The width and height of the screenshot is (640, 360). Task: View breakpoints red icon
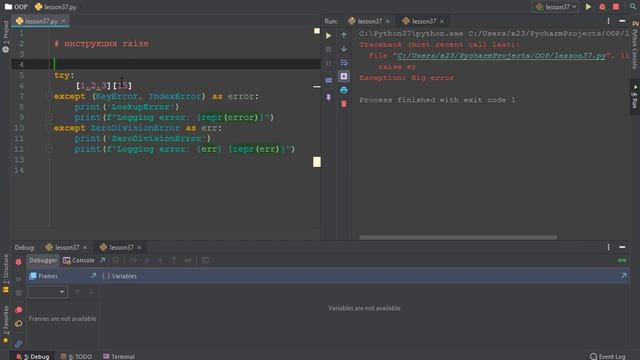pyautogui.click(x=18, y=310)
